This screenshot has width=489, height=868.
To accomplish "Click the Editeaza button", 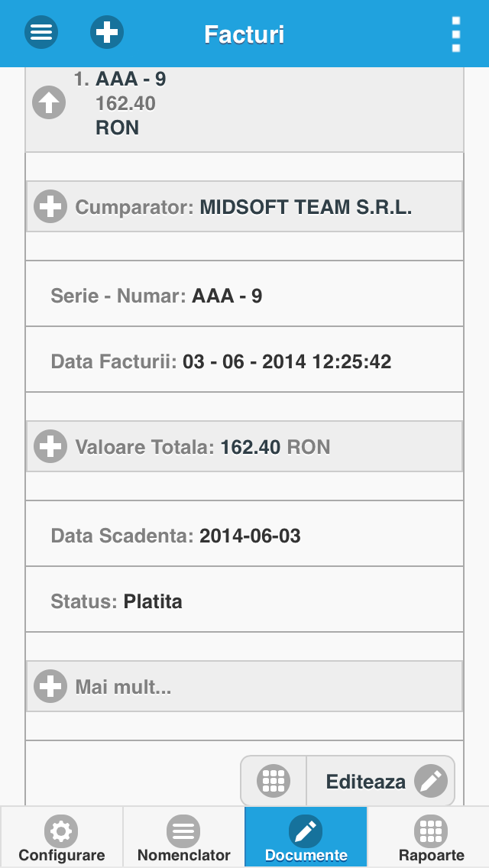I will pos(381,781).
